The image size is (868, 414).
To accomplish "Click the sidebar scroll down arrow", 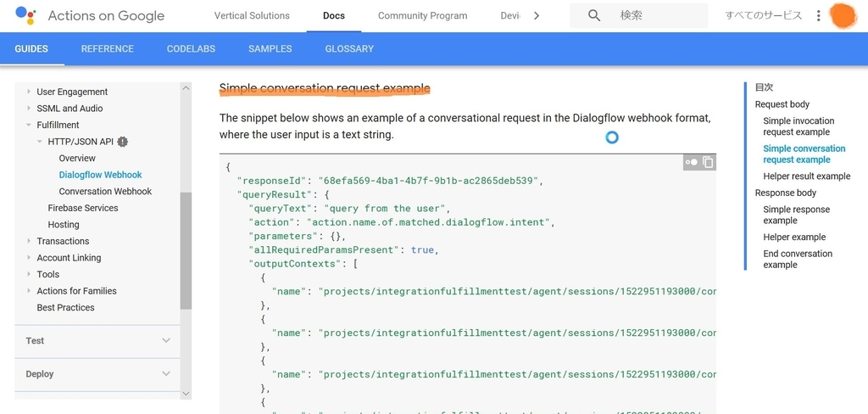I will [x=186, y=394].
